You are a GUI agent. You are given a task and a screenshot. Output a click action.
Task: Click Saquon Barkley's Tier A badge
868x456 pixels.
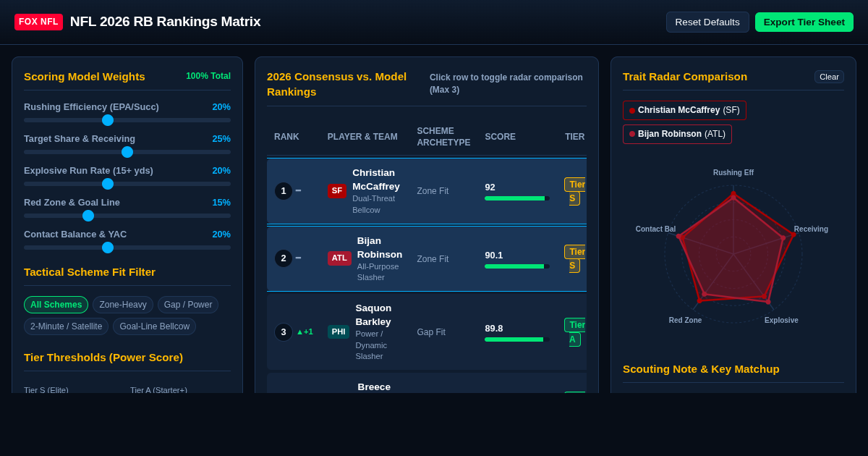coord(576,332)
